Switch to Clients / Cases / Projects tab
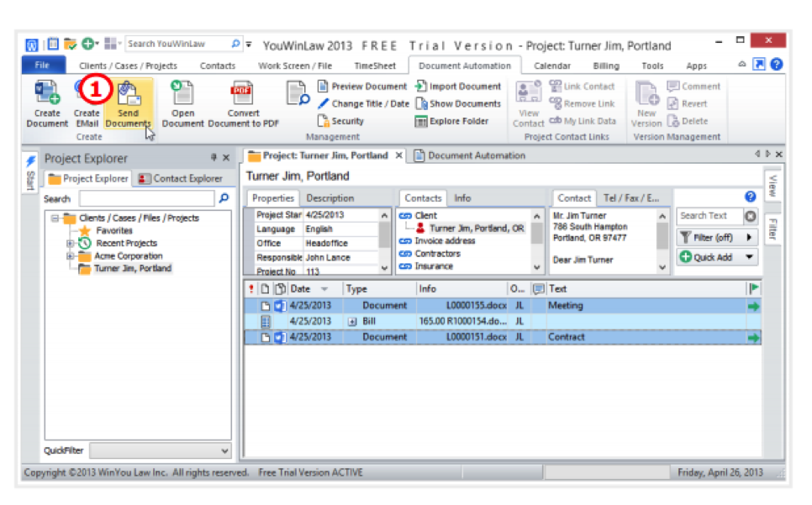812x505 pixels. pos(128,66)
